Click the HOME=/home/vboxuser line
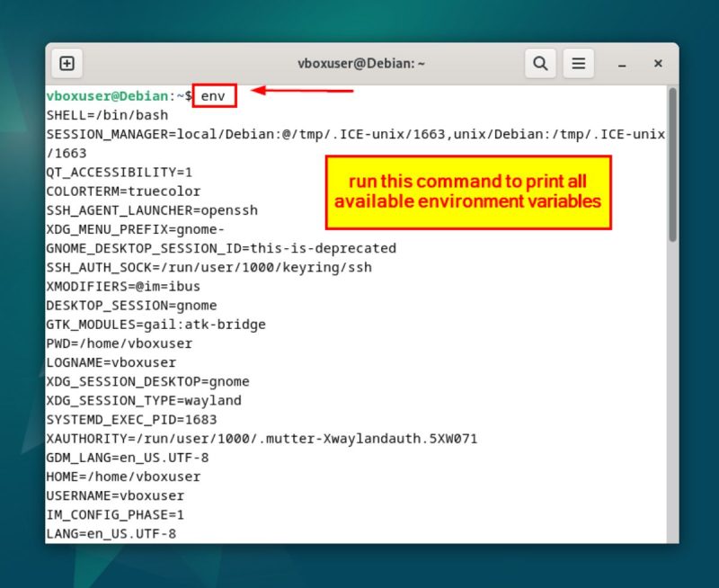The width and height of the screenshot is (719, 588). [123, 477]
